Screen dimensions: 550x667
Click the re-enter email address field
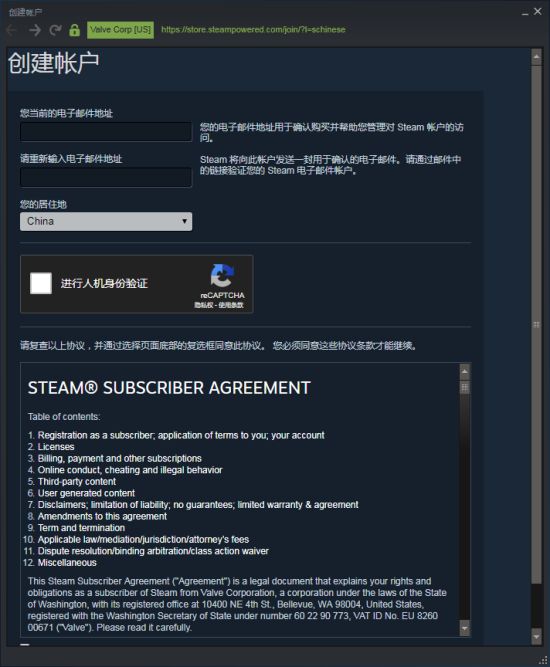tap(106, 177)
